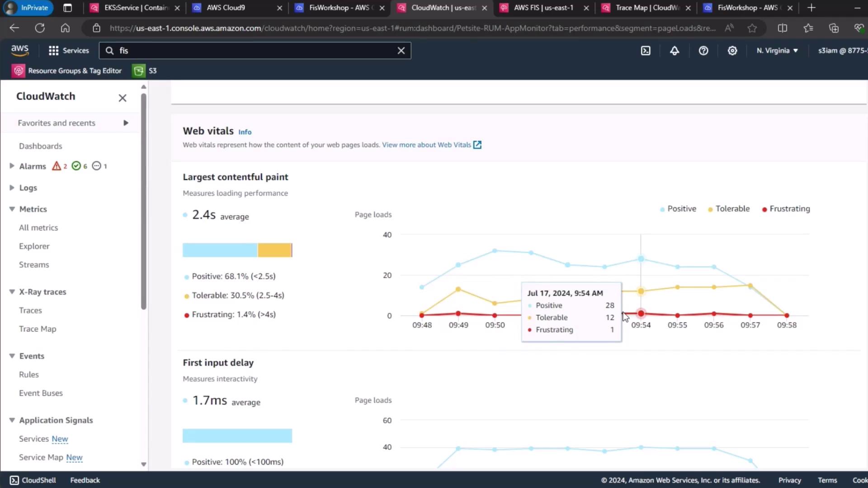The image size is (868, 488).
Task: Collapse the Metrics section in sidebar
Action: [x=12, y=209]
